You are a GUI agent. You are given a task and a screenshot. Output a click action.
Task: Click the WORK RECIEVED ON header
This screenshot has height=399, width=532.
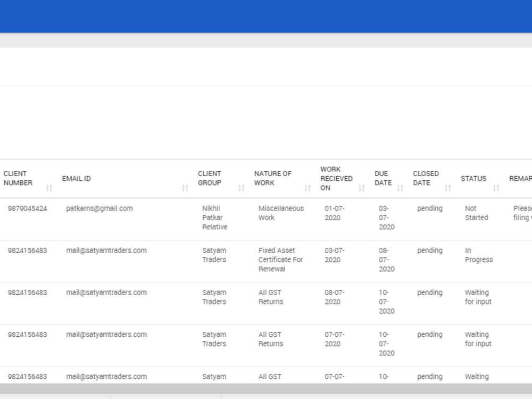point(336,178)
